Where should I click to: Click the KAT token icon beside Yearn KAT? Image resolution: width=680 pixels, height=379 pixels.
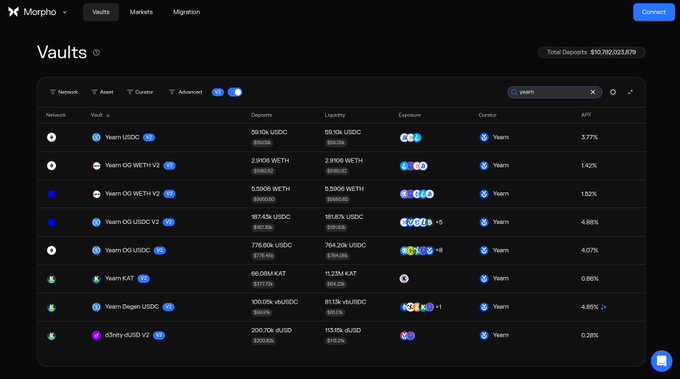click(x=96, y=279)
